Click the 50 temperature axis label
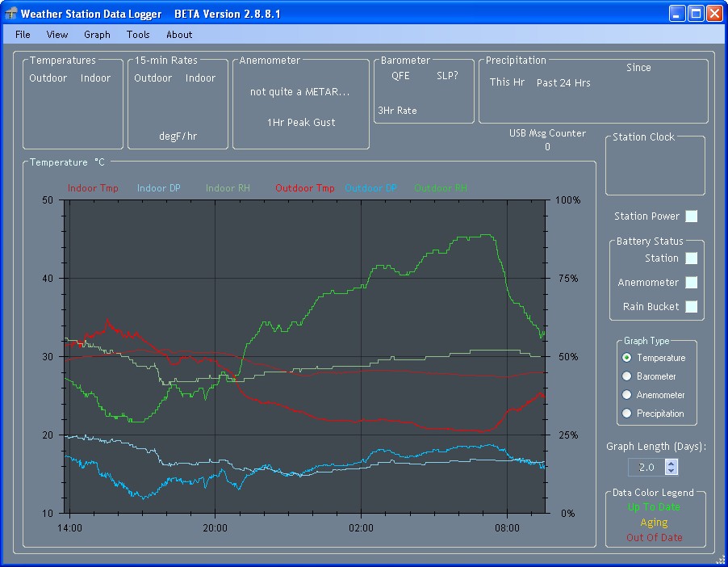The image size is (728, 567). [x=48, y=200]
